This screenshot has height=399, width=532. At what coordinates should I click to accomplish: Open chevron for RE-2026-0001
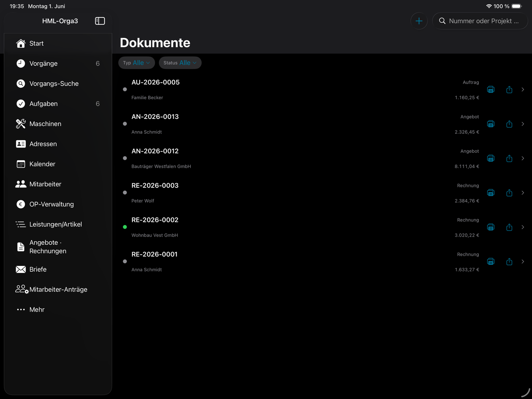tap(523, 261)
